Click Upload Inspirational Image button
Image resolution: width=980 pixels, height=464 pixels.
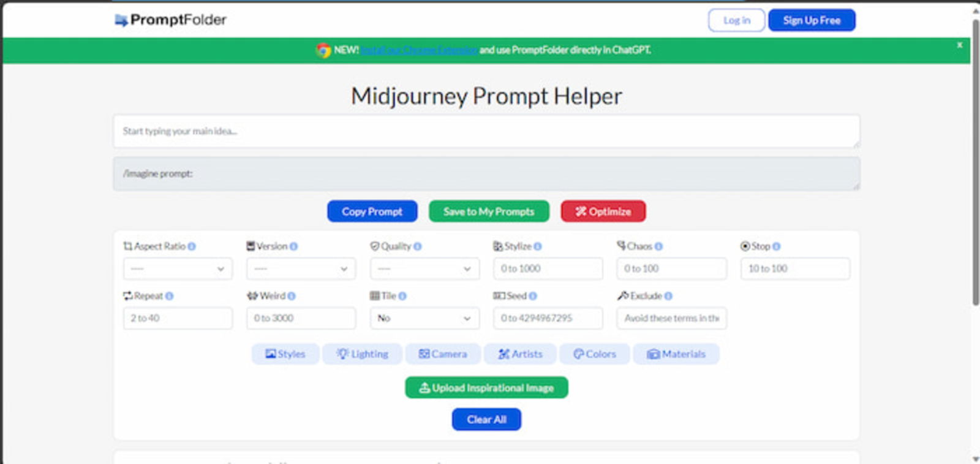(486, 387)
